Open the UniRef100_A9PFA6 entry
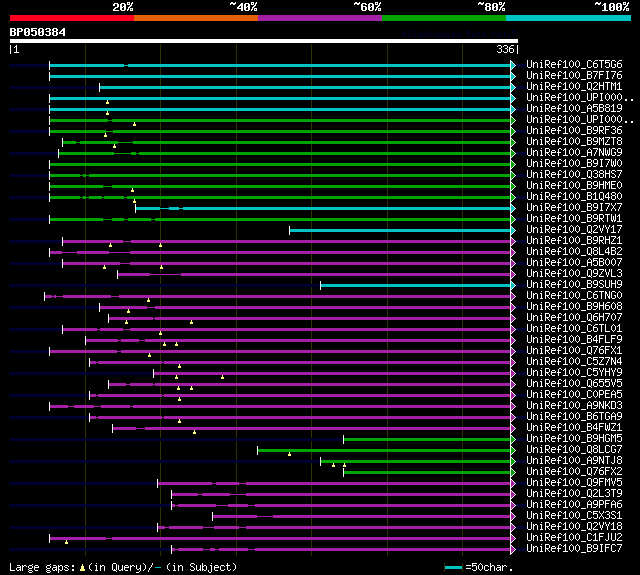640x575 pixels. 574,505
